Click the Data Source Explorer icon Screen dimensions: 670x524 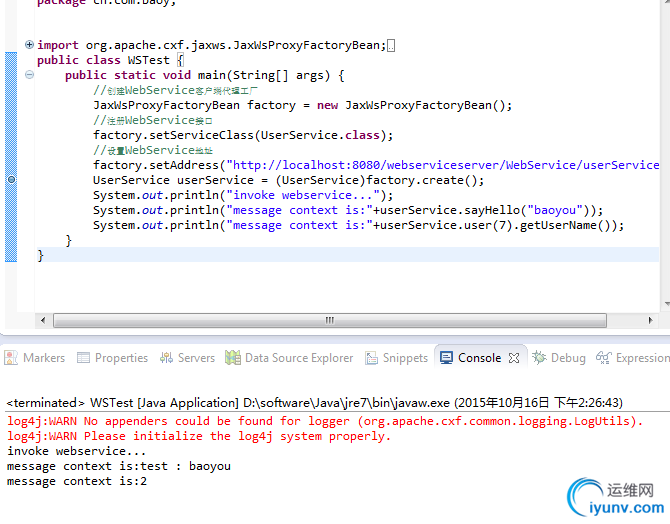pyautogui.click(x=233, y=358)
